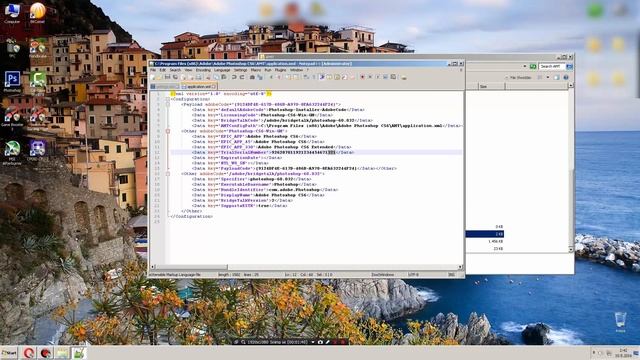Click the Zoom Out icon in Notepad++ toolbar
The width and height of the screenshot is (640, 360).
pyautogui.click(x=279, y=77)
